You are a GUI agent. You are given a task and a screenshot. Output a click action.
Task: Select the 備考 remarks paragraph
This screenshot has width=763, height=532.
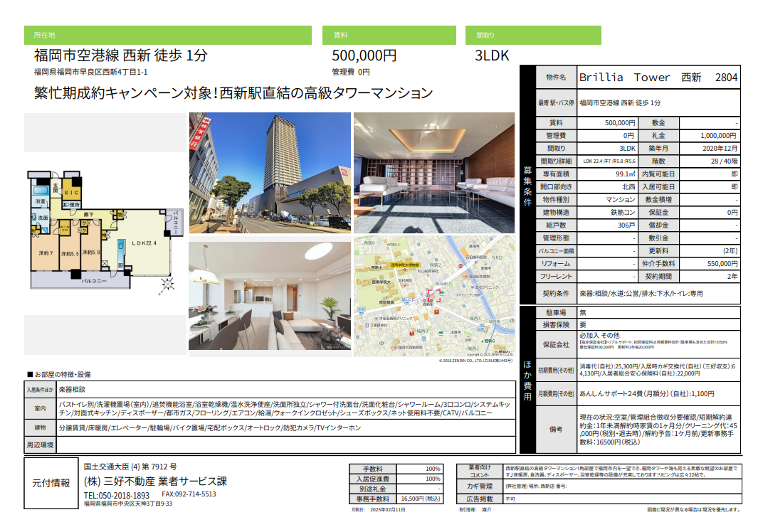click(658, 430)
